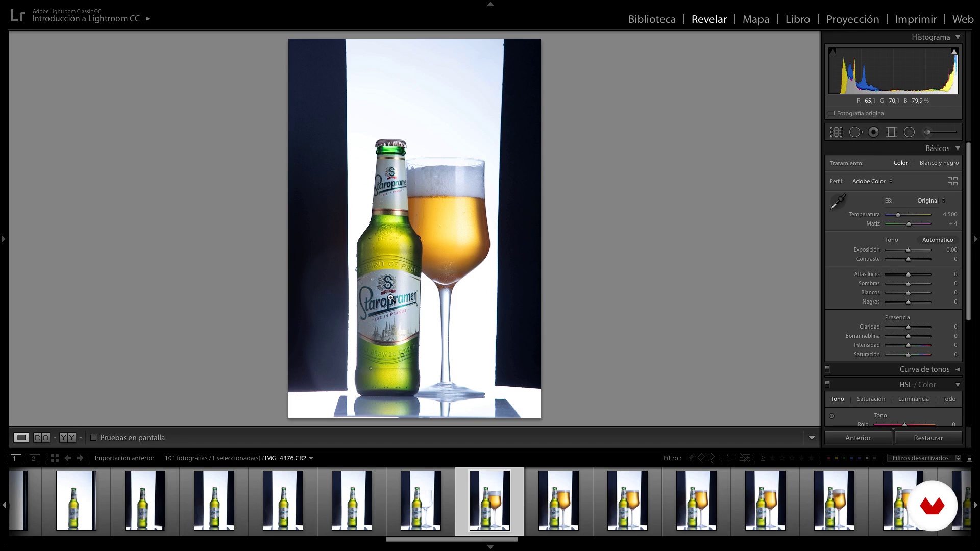Click the Restaurar button
Viewport: 980px width, 551px height.
[x=928, y=438]
